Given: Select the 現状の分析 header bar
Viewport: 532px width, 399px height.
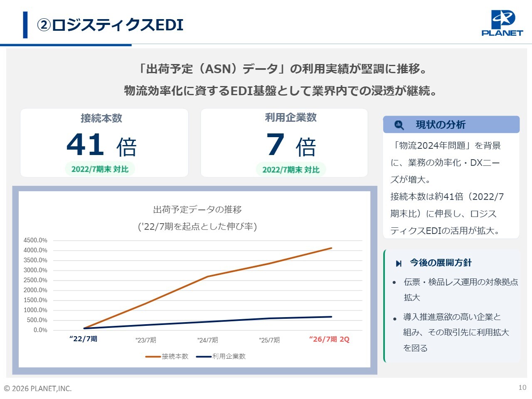Looking at the screenshot, I should point(451,125).
